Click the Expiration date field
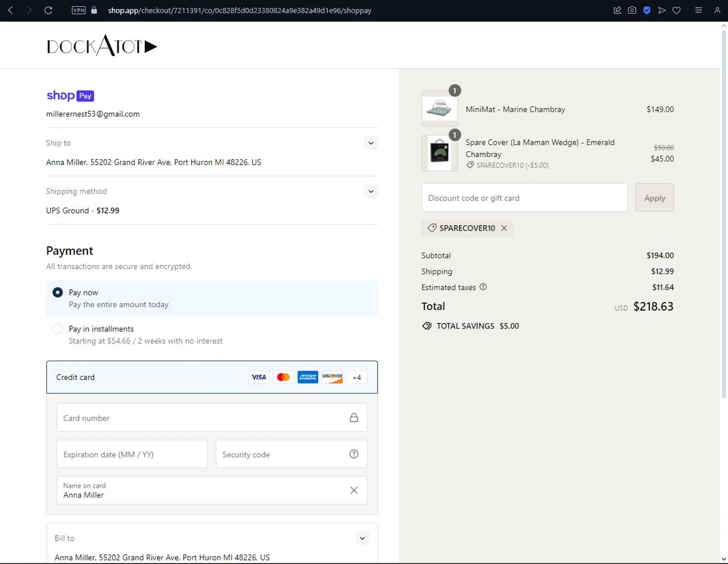Viewport: 728px width, 564px height. click(132, 454)
